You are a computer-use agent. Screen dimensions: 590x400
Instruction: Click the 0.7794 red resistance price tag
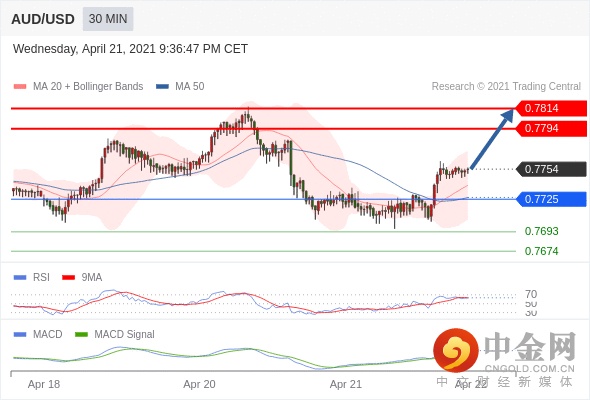[551, 128]
